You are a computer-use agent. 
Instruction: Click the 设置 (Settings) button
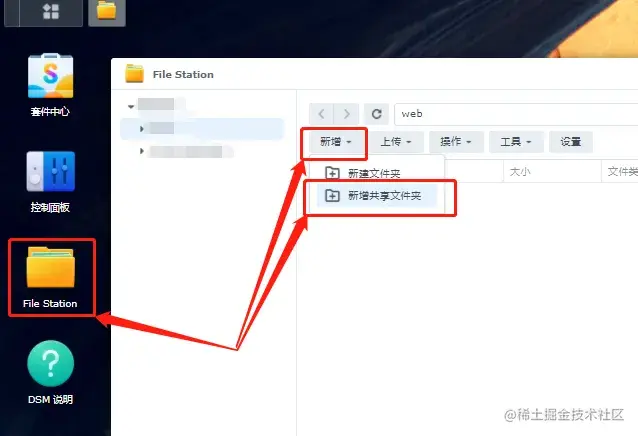570,142
